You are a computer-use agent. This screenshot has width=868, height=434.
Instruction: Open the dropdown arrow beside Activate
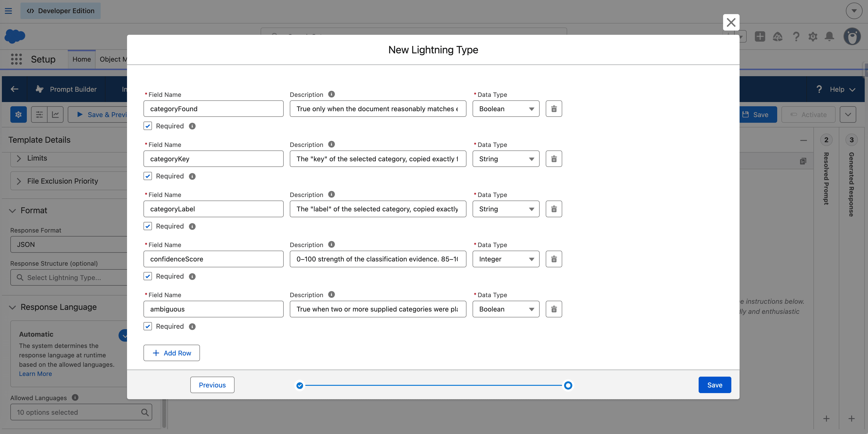click(x=848, y=114)
